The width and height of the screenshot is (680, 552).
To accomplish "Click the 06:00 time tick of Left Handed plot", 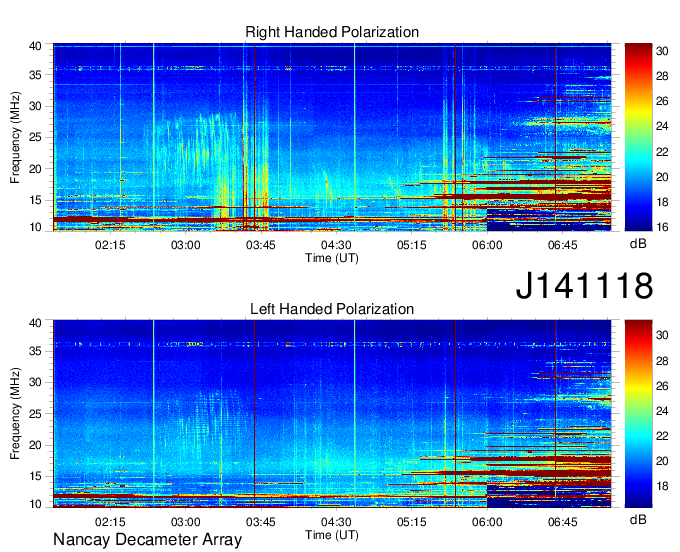I will click(487, 521).
